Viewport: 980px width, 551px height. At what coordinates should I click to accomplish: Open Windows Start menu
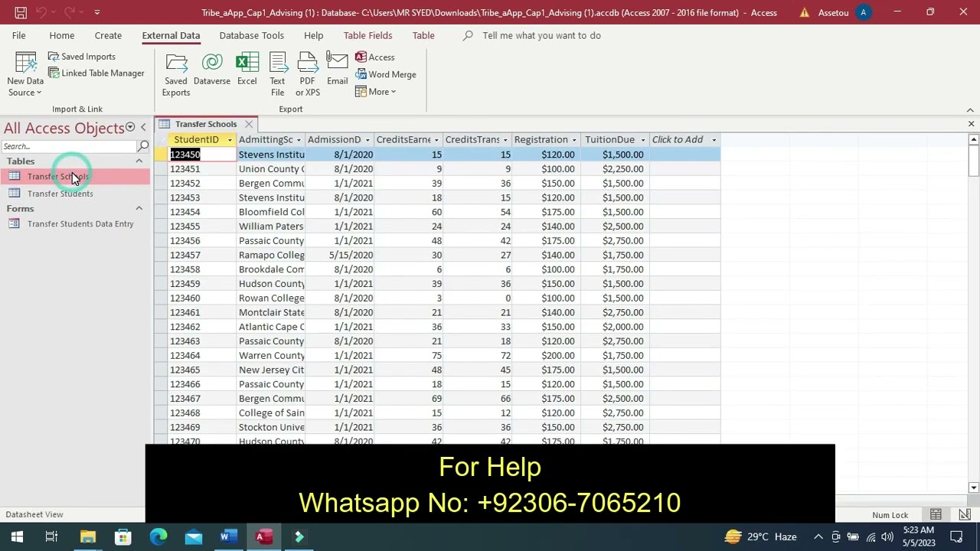[17, 537]
